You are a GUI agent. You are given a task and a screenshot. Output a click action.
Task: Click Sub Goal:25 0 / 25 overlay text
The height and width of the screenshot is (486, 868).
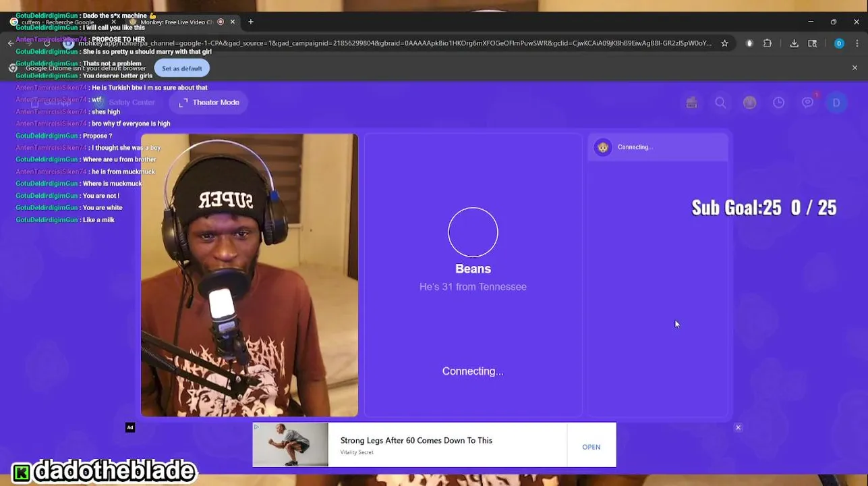click(x=764, y=207)
